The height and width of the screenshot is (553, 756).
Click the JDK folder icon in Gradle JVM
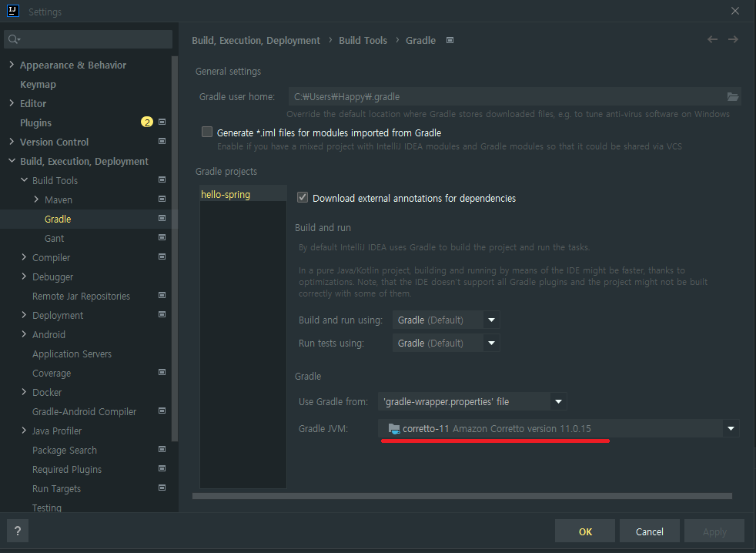394,428
